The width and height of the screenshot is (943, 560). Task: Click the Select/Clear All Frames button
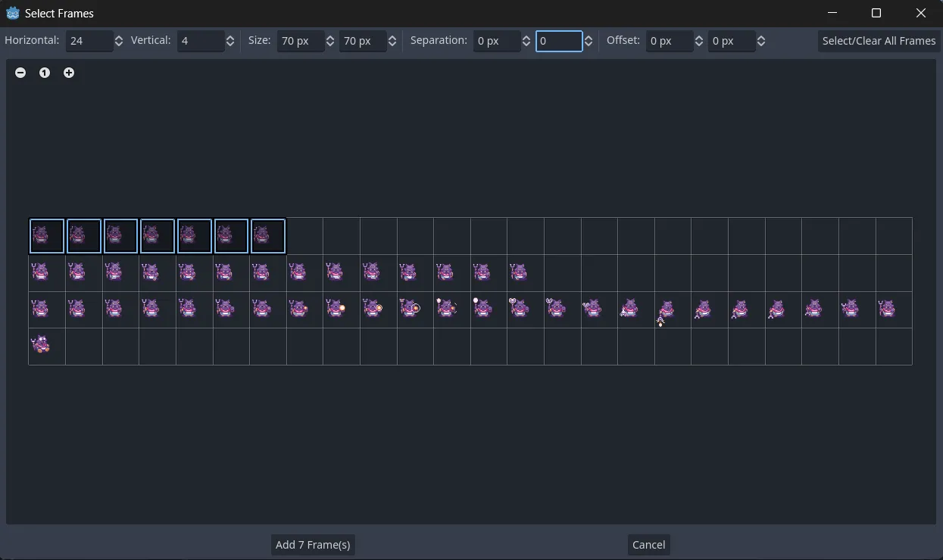pyautogui.click(x=879, y=41)
